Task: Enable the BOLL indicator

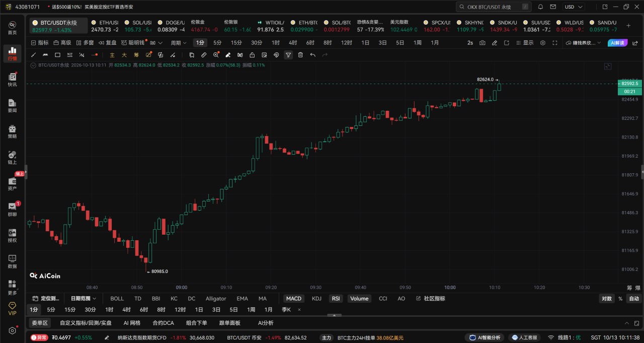Action: [x=117, y=299]
